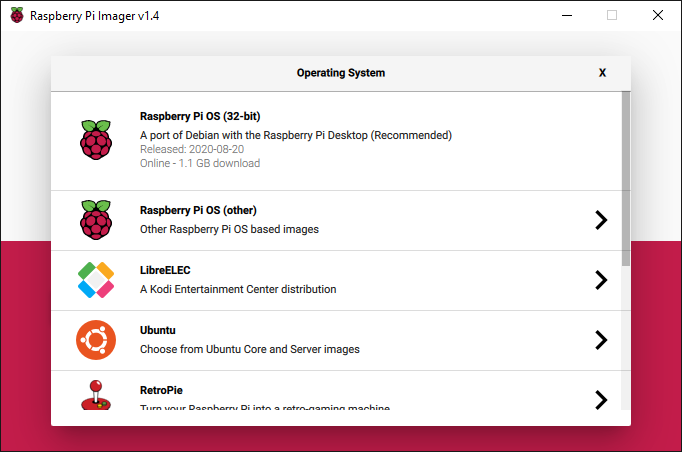The image size is (682, 452).
Task: Open the Raspberry Pi OS (other) title
Action: 198,210
